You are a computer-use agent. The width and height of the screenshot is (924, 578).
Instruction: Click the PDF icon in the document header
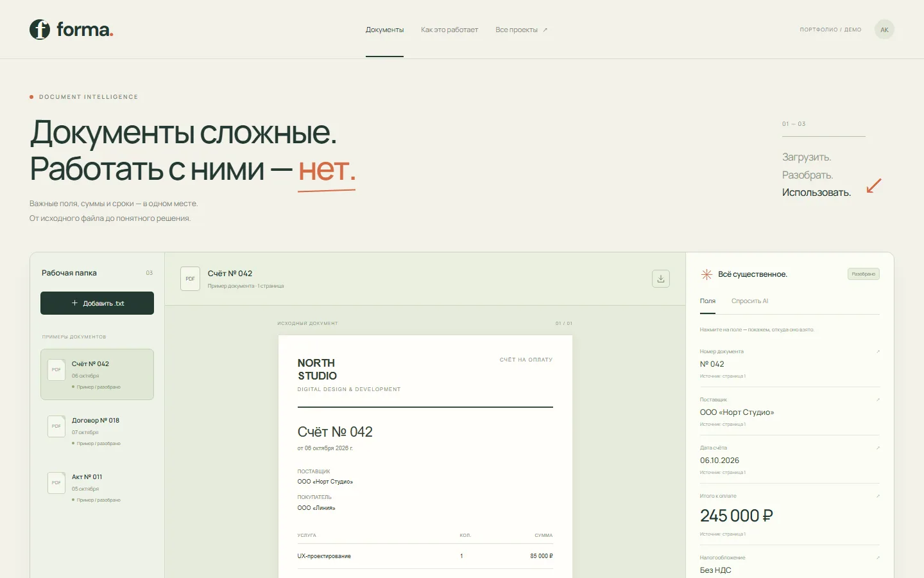pyautogui.click(x=190, y=279)
